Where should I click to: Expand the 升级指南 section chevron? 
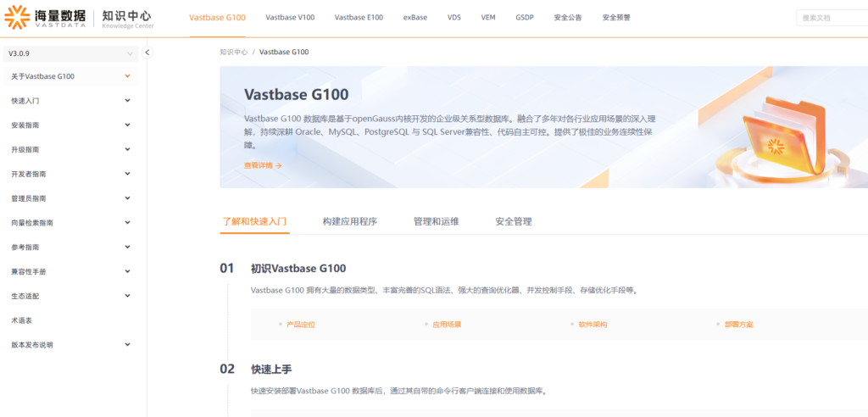click(x=128, y=149)
